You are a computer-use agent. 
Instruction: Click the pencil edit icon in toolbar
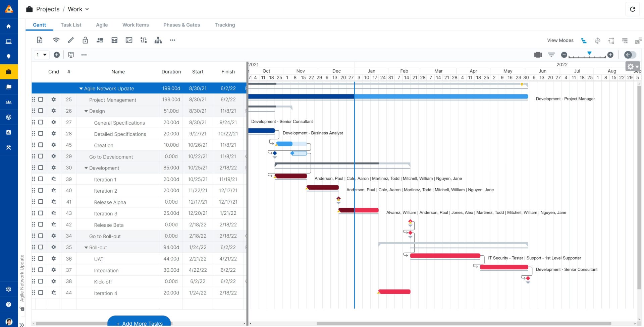click(71, 40)
